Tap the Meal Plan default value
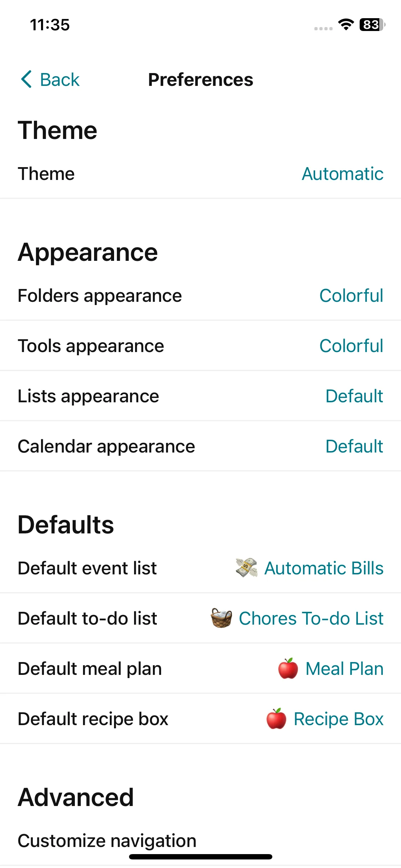Viewport: 401px width, 868px height. (x=344, y=668)
